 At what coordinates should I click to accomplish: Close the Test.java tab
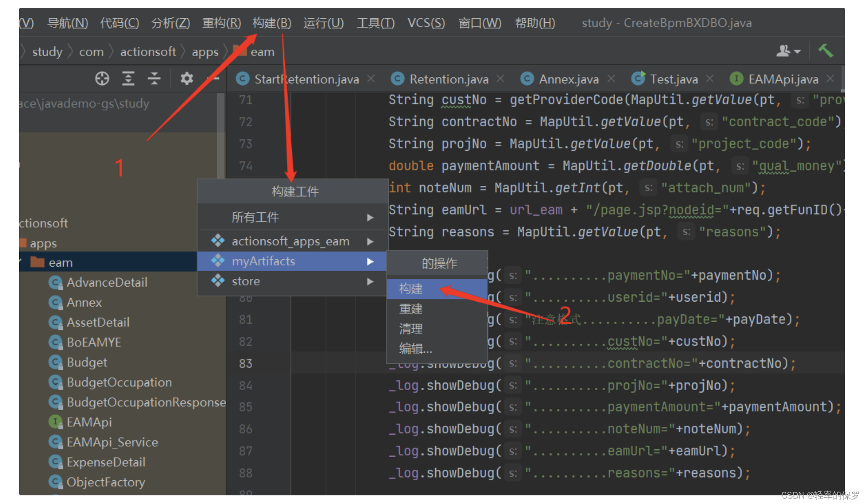[x=710, y=79]
